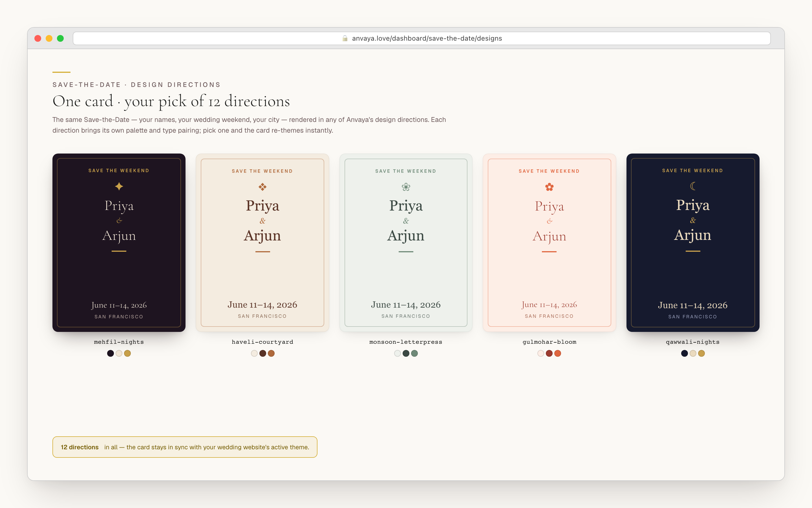Click 'Priya' name on the gulmohar-bloom card
Screen dimensions: 812x508
pos(549,206)
